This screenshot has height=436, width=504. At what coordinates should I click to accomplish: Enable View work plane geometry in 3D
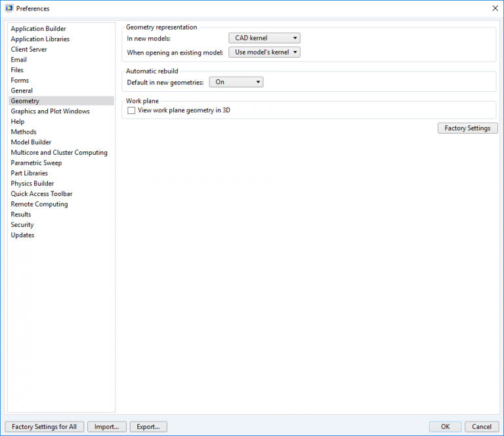click(x=131, y=110)
